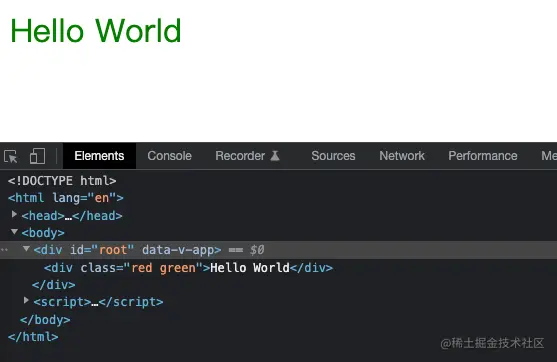Click the Hello World text node in DOM
The height and width of the screenshot is (362, 557).
[x=250, y=268]
